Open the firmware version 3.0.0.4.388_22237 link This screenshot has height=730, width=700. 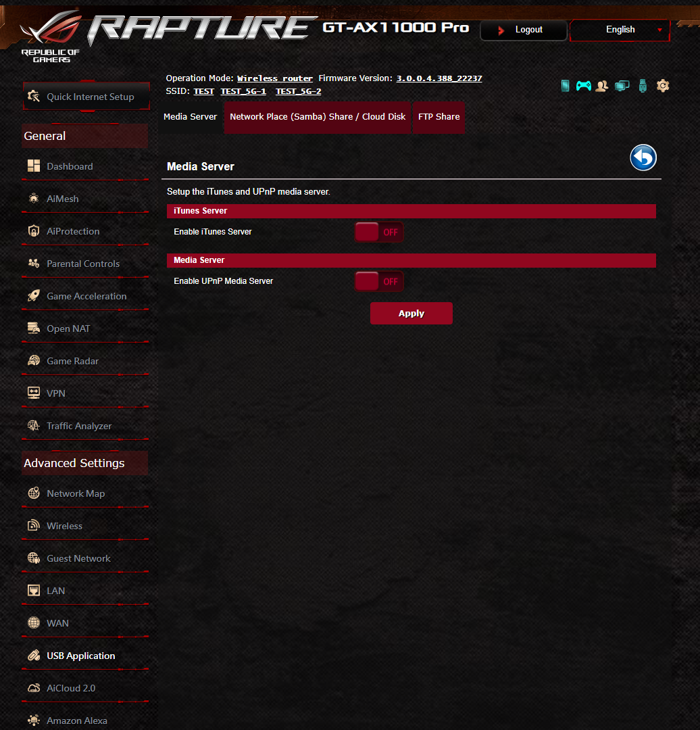pos(439,78)
